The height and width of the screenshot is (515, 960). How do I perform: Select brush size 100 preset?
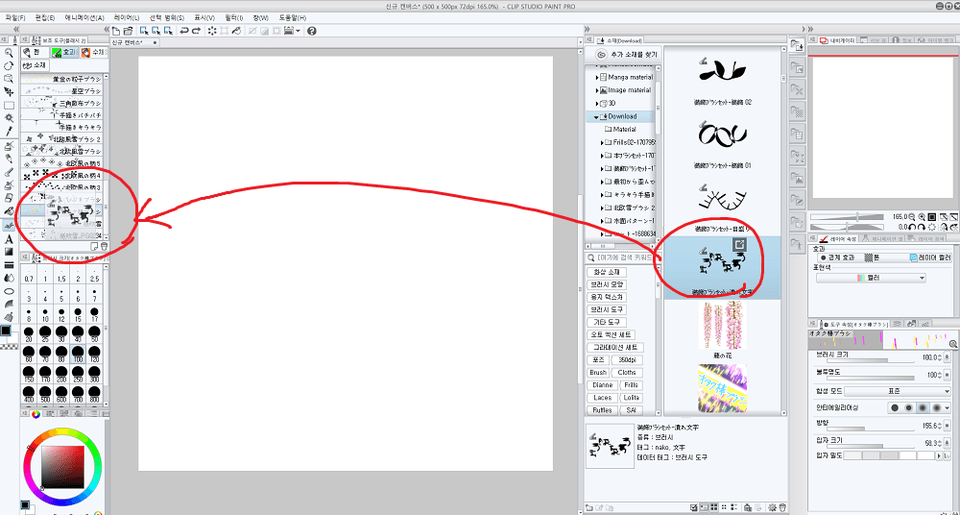[78, 355]
